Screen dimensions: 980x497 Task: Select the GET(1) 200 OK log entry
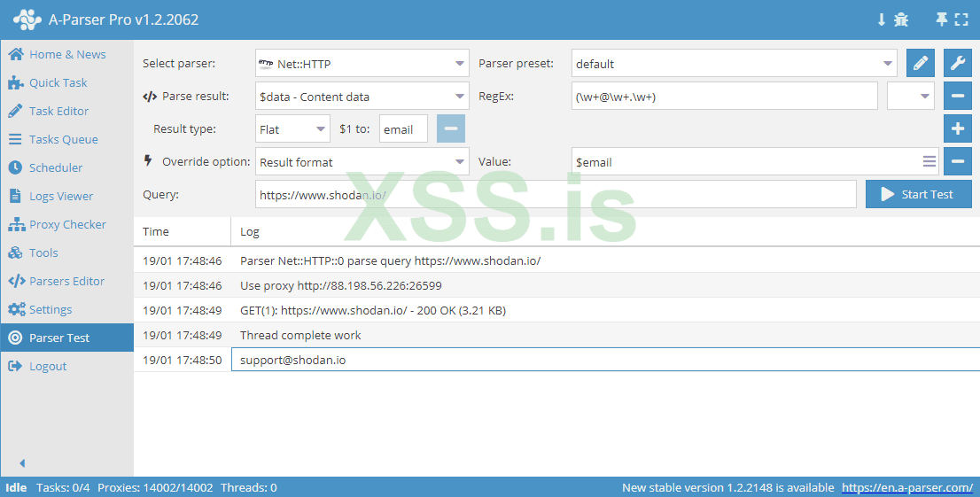point(556,310)
